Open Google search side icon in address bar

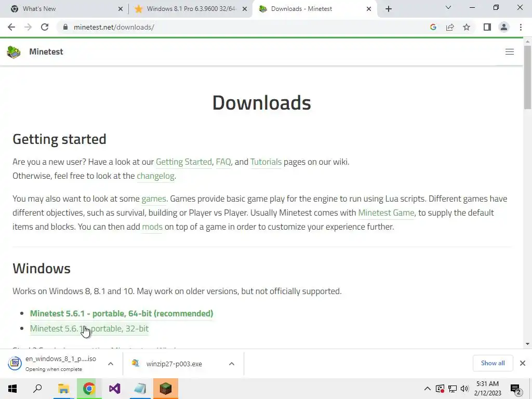point(433,27)
